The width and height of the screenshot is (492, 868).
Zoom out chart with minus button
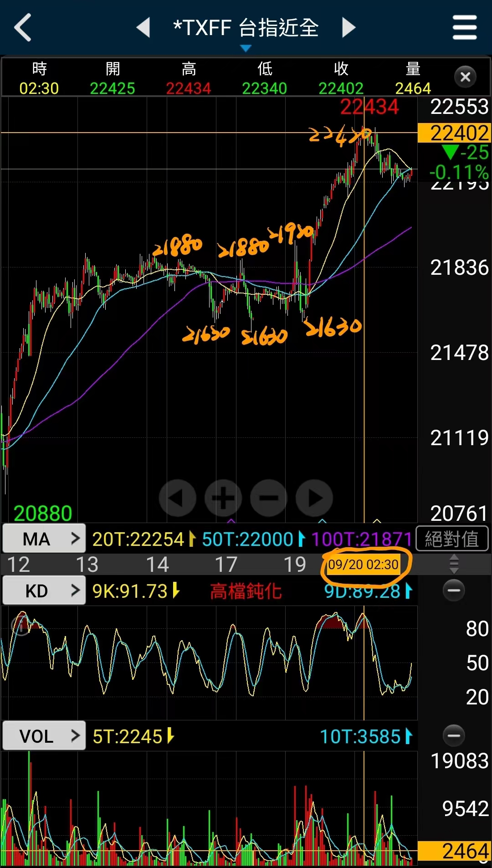click(x=269, y=498)
